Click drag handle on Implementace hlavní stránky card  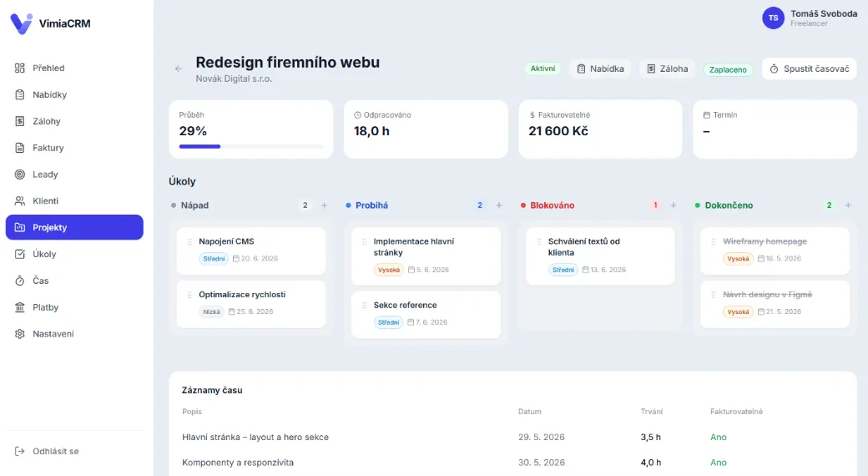364,241
